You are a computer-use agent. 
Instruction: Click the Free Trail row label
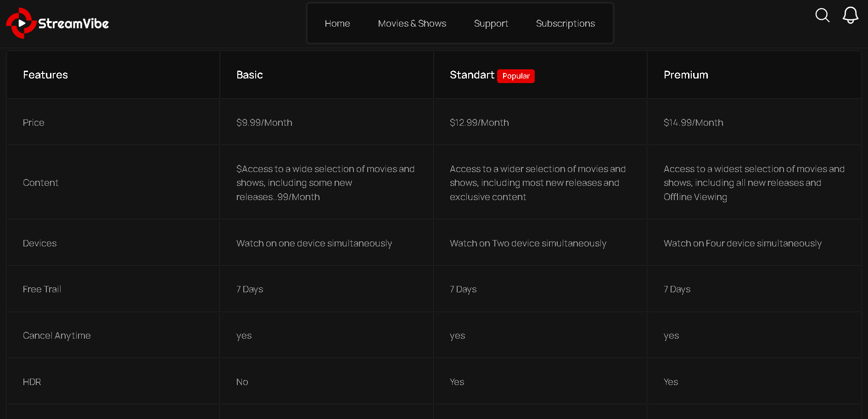coord(42,289)
